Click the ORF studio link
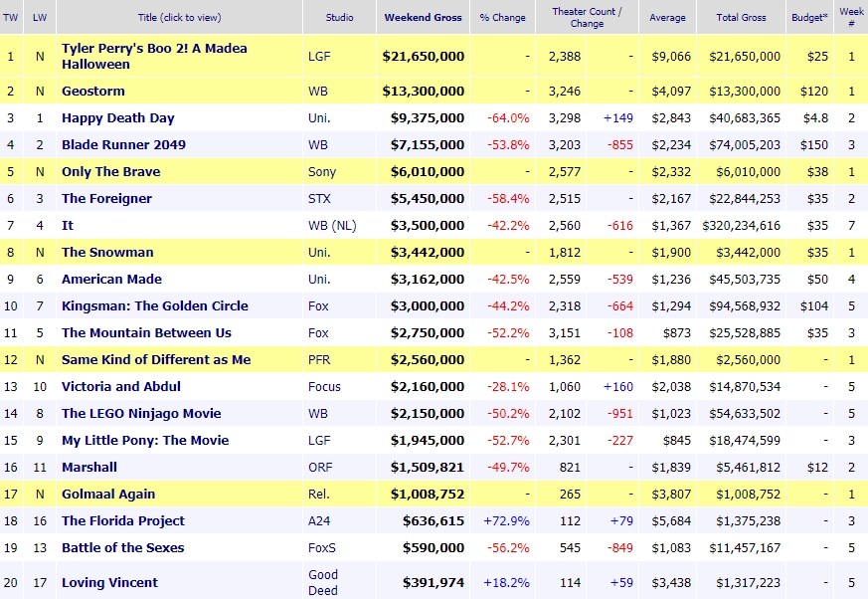The height and width of the screenshot is (599, 868). [x=320, y=467]
